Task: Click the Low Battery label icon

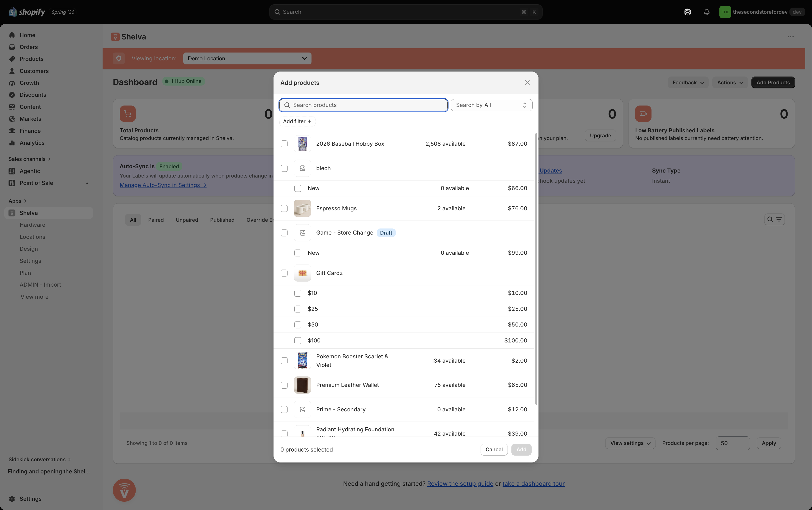Action: click(x=643, y=114)
